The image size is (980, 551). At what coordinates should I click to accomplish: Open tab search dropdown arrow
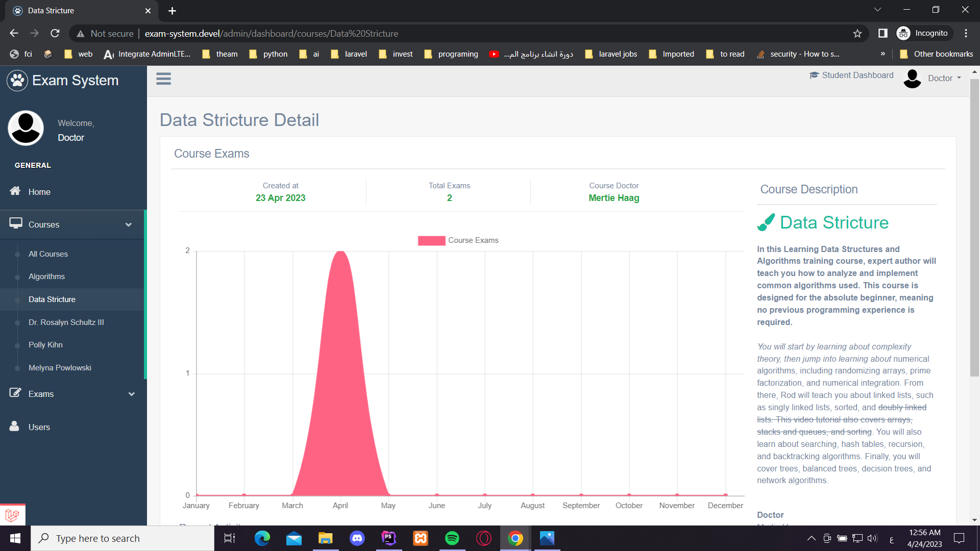click(877, 10)
